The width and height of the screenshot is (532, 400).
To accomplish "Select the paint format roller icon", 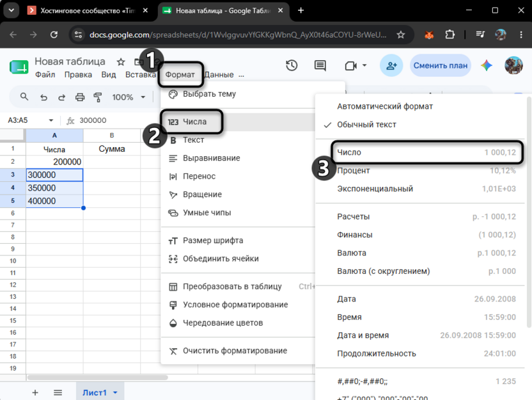I will point(98,97).
